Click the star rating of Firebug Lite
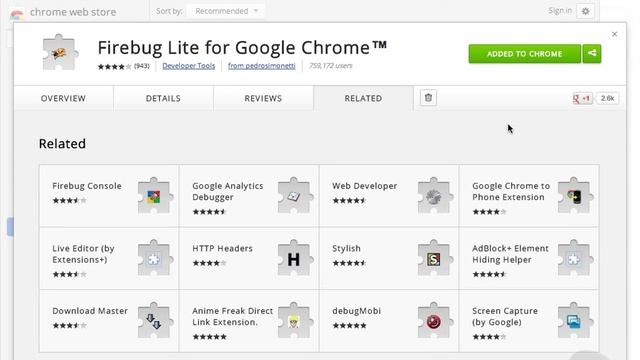This screenshot has height=360, width=640. pyautogui.click(x=114, y=66)
